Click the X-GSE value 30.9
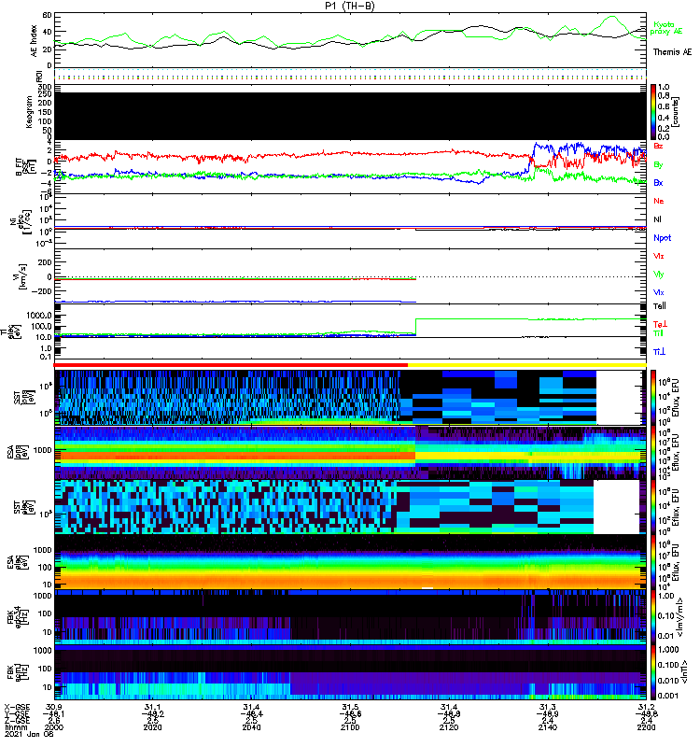 coord(54,707)
